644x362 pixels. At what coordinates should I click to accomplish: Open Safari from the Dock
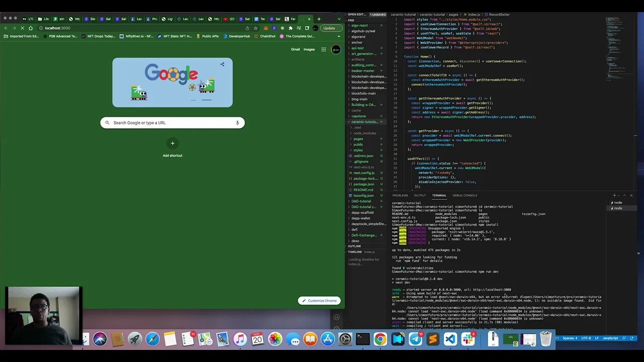pyautogui.click(x=152, y=339)
